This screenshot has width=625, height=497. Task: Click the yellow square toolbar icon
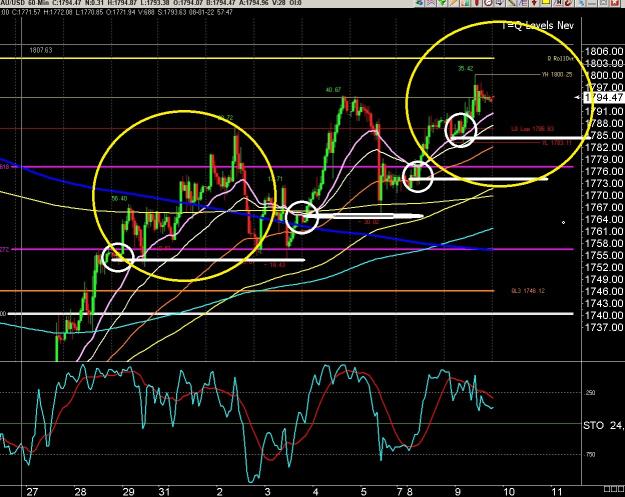click(x=545, y=2)
